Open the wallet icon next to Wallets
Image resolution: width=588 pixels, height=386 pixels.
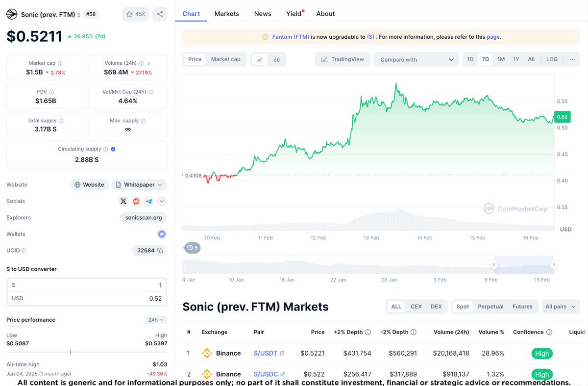click(x=162, y=234)
